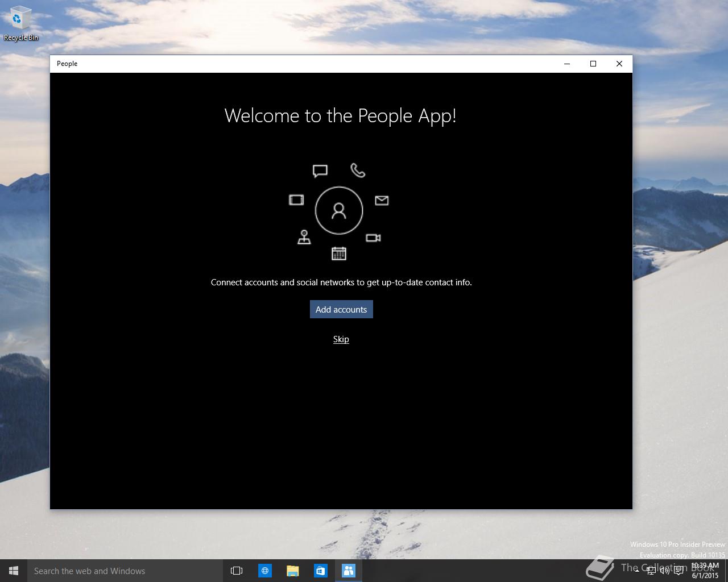Click the central person contact icon

point(339,211)
